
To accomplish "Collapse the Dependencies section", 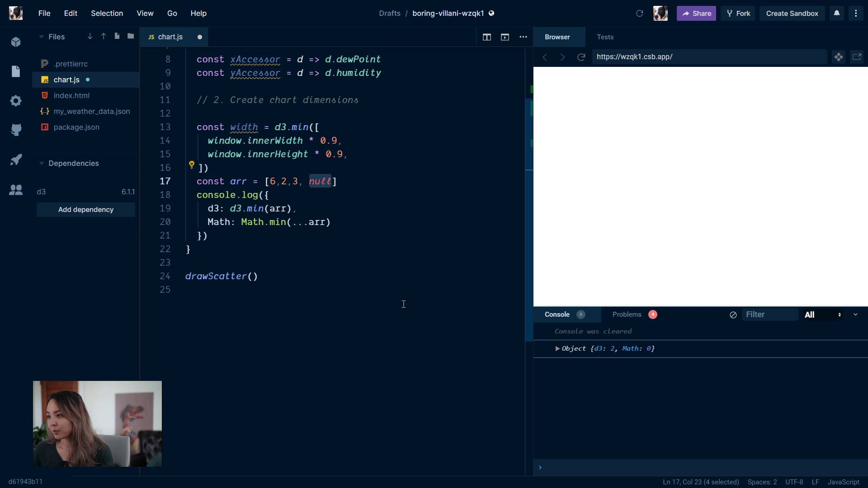I will click(x=41, y=163).
